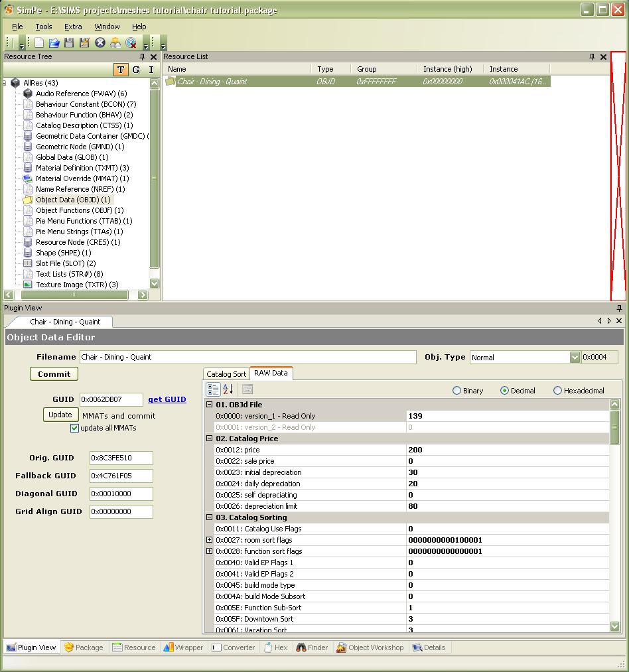Collapse the 02. Catalog Price section

[209, 438]
